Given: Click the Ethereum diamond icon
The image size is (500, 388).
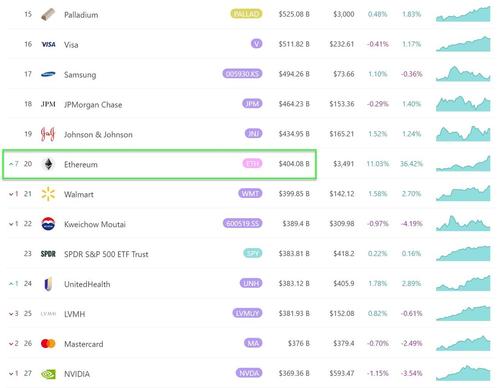Looking at the screenshot, I should coord(48,164).
